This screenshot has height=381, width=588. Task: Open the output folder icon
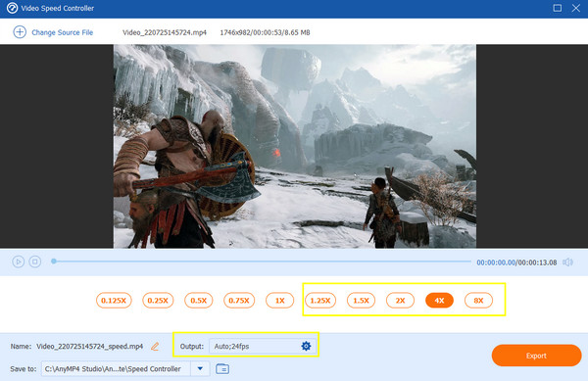(222, 369)
